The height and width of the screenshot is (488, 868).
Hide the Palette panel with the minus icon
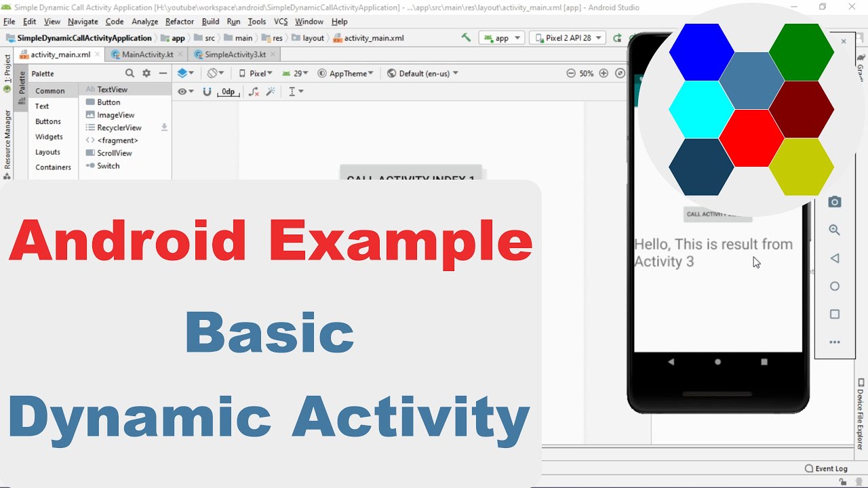163,73
